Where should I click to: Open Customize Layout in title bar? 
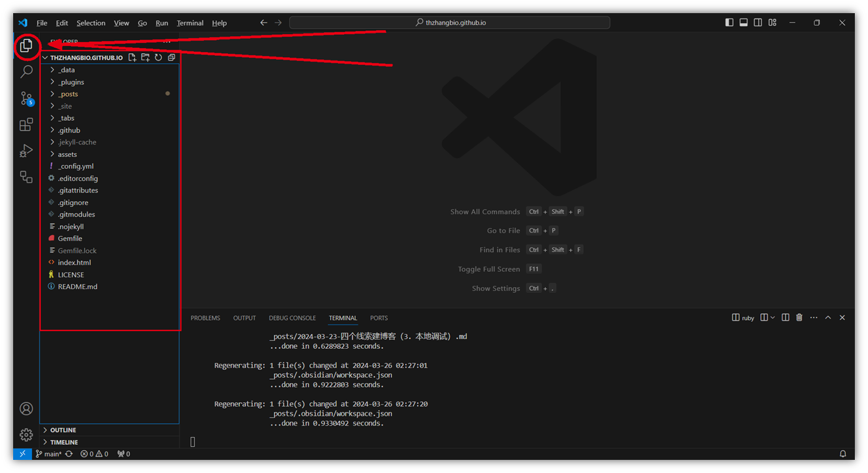773,22
